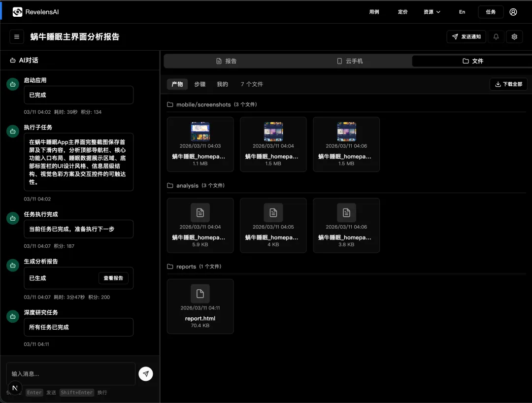
Task: Open the screenshot thumbnail dated 04:04
Action: [273, 131]
